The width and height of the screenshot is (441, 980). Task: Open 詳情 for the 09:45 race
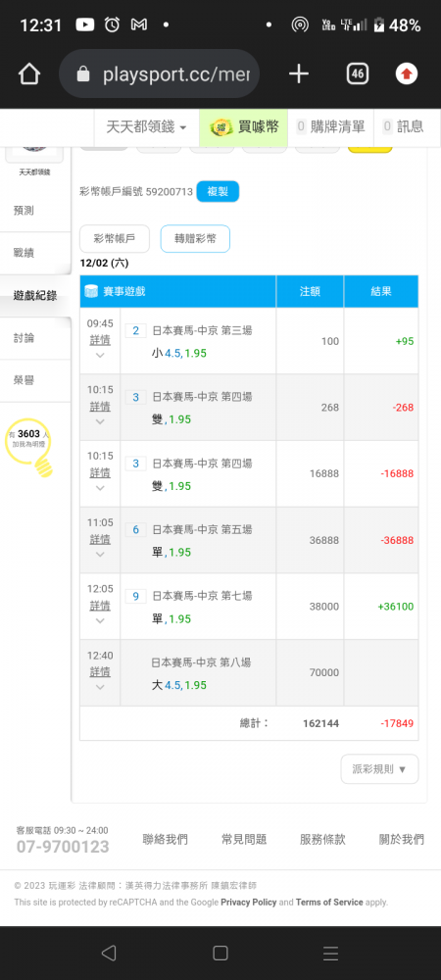click(100, 340)
